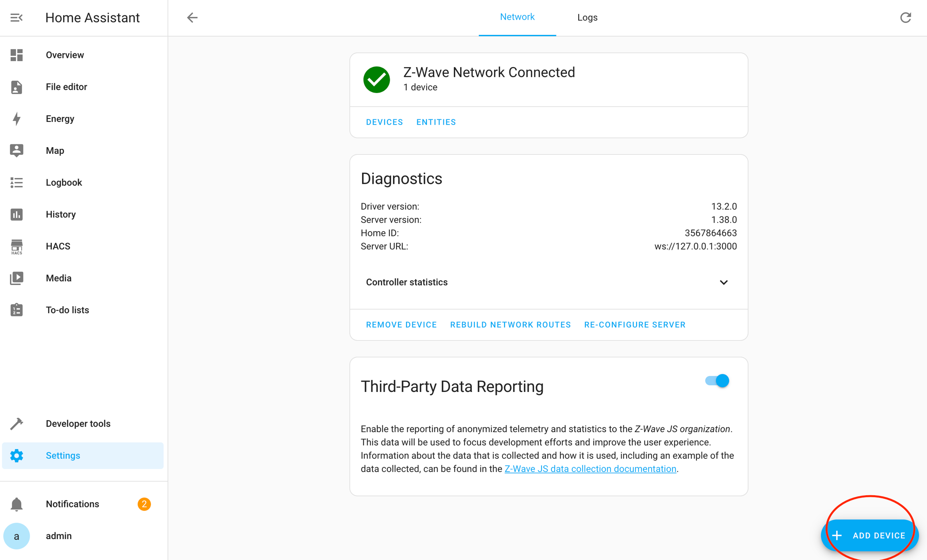Image resolution: width=927 pixels, height=560 pixels.
Task: Click the Devices link
Action: pos(384,122)
